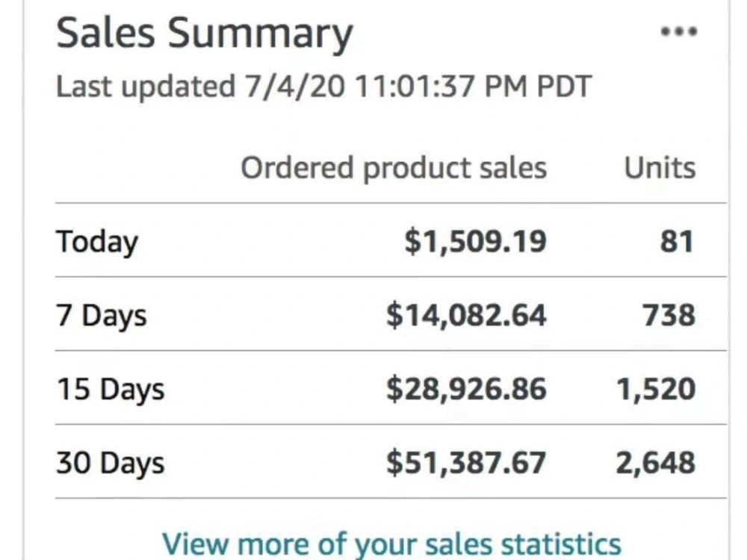
Task: Select the 15 Days row label
Action: (111, 389)
